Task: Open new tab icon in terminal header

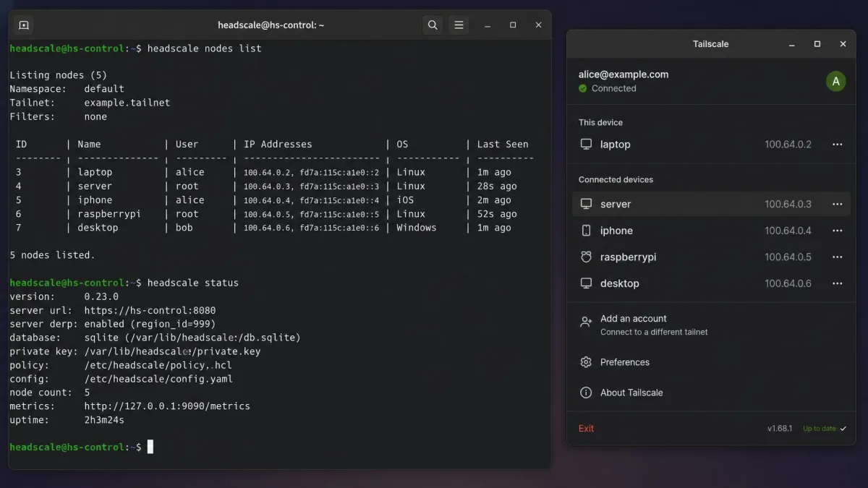Action: tap(23, 25)
